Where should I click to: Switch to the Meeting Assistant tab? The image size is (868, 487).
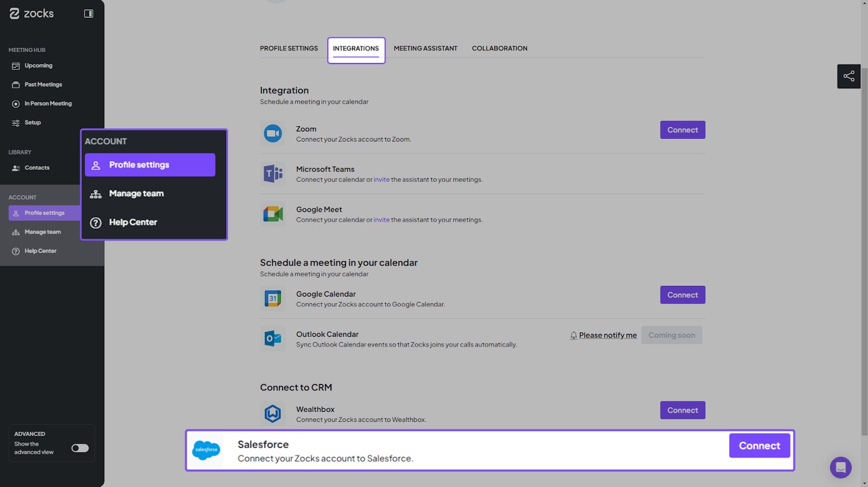[425, 48]
